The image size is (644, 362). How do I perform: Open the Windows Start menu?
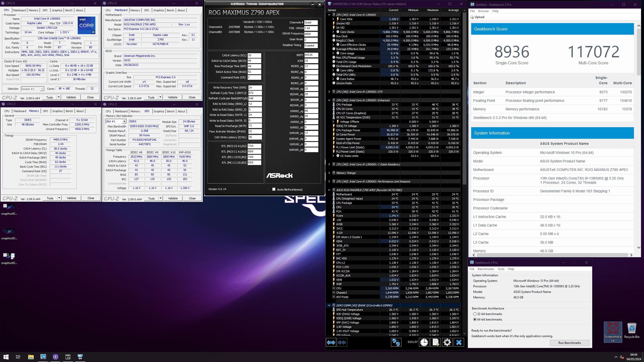[6, 357]
